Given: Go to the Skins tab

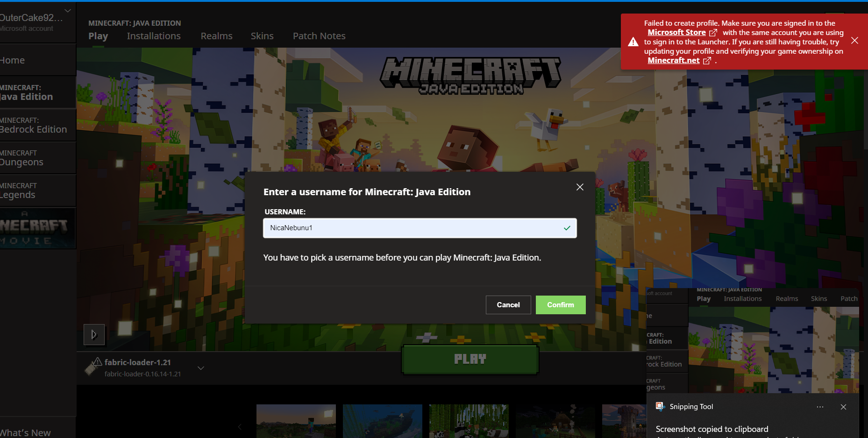Looking at the screenshot, I should [x=262, y=36].
